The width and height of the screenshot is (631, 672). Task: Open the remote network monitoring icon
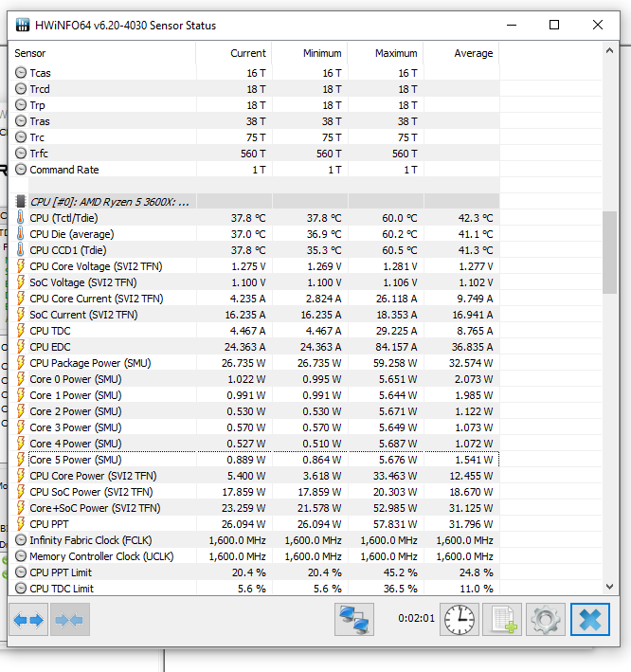[x=353, y=620]
